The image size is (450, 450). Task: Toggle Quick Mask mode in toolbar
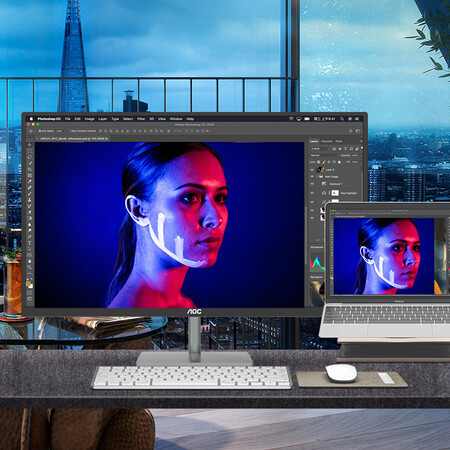click(x=29, y=293)
